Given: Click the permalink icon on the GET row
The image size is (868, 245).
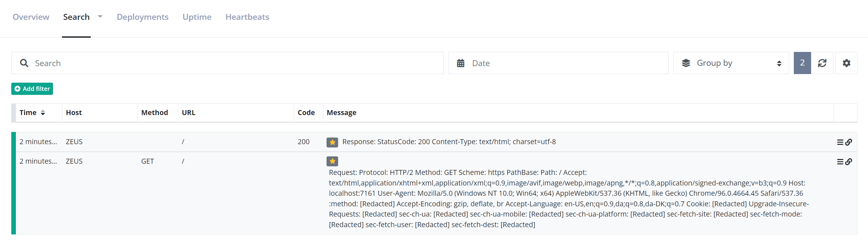Looking at the screenshot, I should point(848,162).
